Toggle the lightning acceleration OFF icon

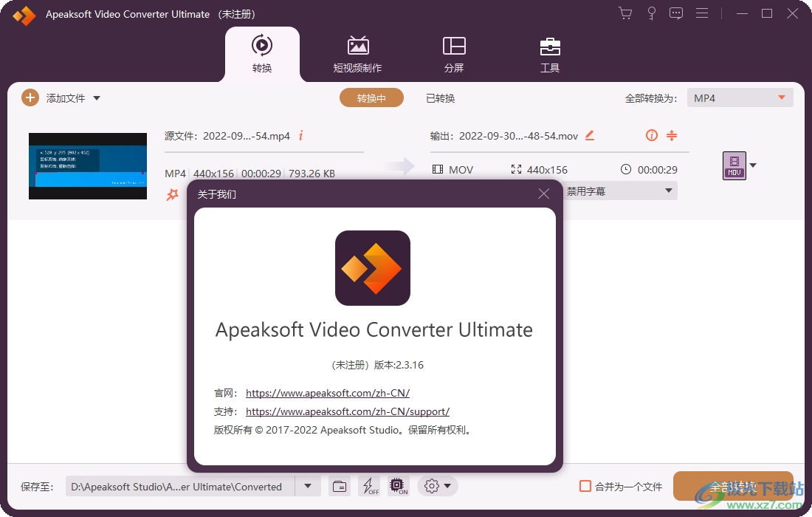point(369,487)
